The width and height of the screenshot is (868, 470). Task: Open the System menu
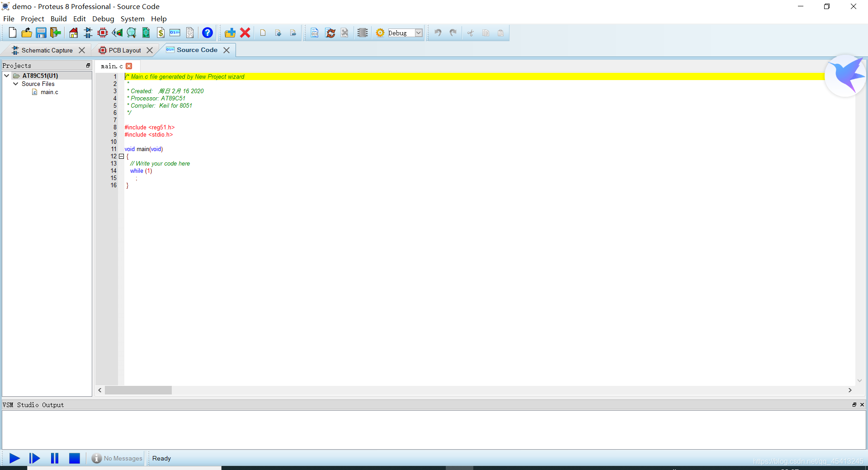pyautogui.click(x=132, y=19)
